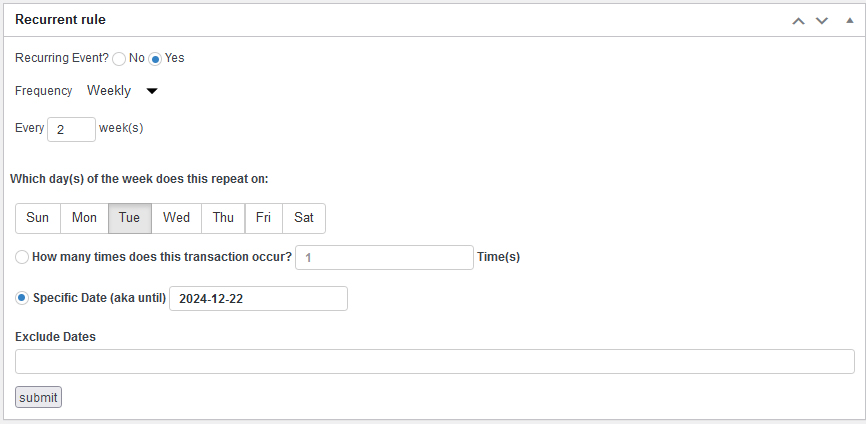Open the Frequency Weekly dropdown
866x424 pixels.
click(122, 91)
